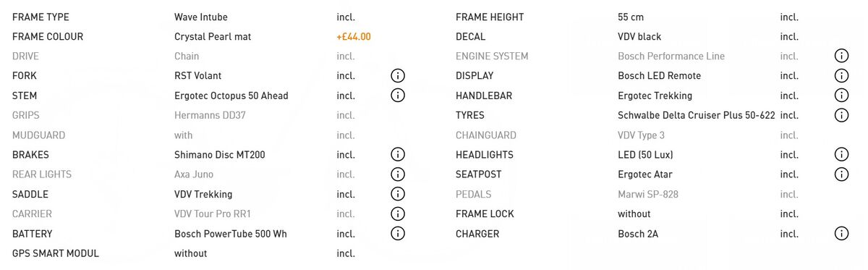Show info for Ergotec Trekking handlebar
Image resolution: width=868 pixels, height=270 pixels.
tap(841, 95)
